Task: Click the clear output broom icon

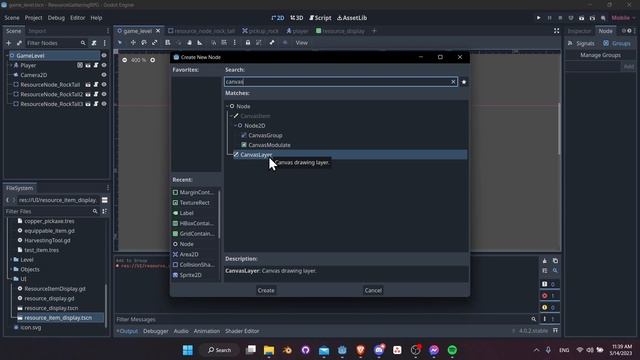Action: point(544,261)
